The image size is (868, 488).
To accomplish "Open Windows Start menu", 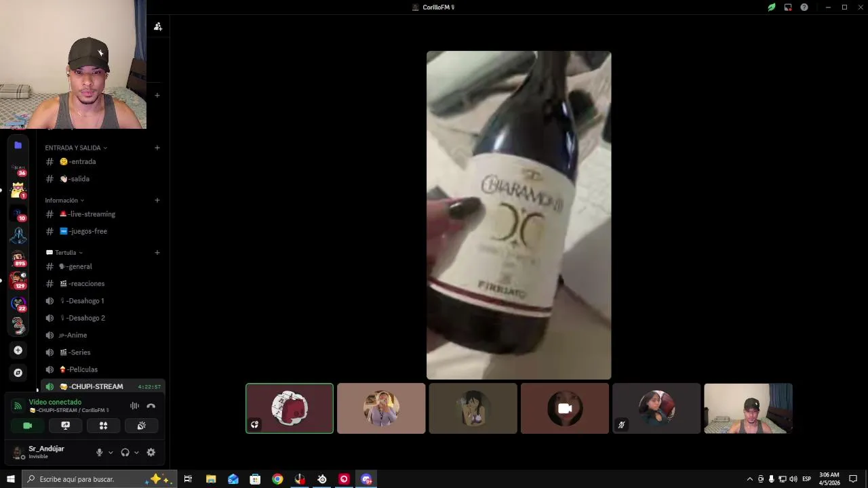I will pyautogui.click(x=10, y=479).
